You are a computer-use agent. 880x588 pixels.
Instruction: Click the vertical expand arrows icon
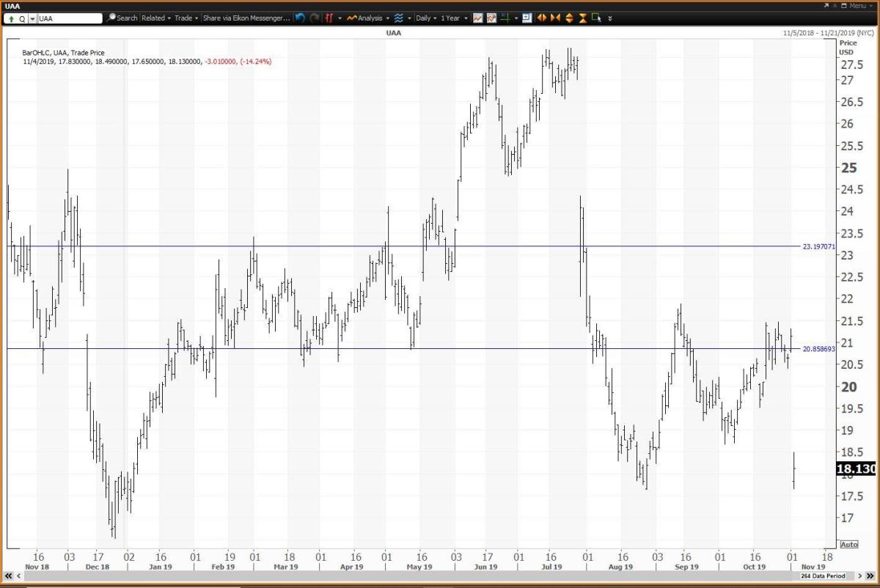pyautogui.click(x=569, y=18)
